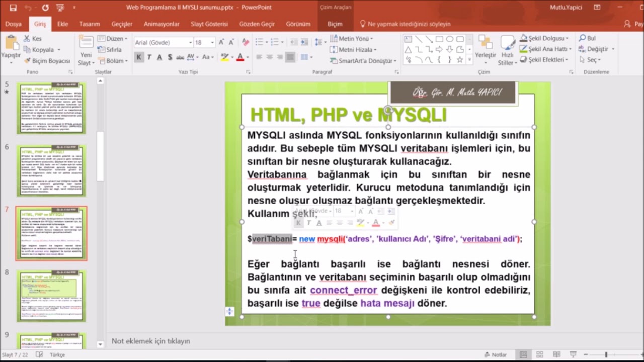Click Not eklemek için tıklayın notes area

[x=151, y=341]
